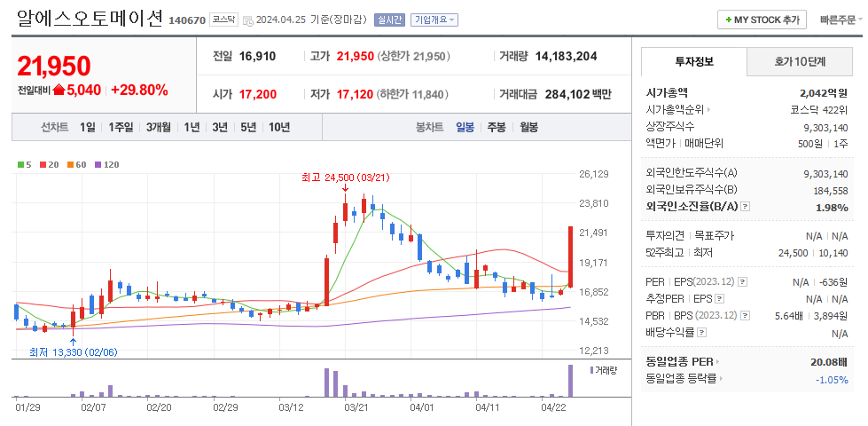Click the orange 60-day moving average legend
Image resolution: width=868 pixels, height=426 pixels.
click(x=77, y=164)
